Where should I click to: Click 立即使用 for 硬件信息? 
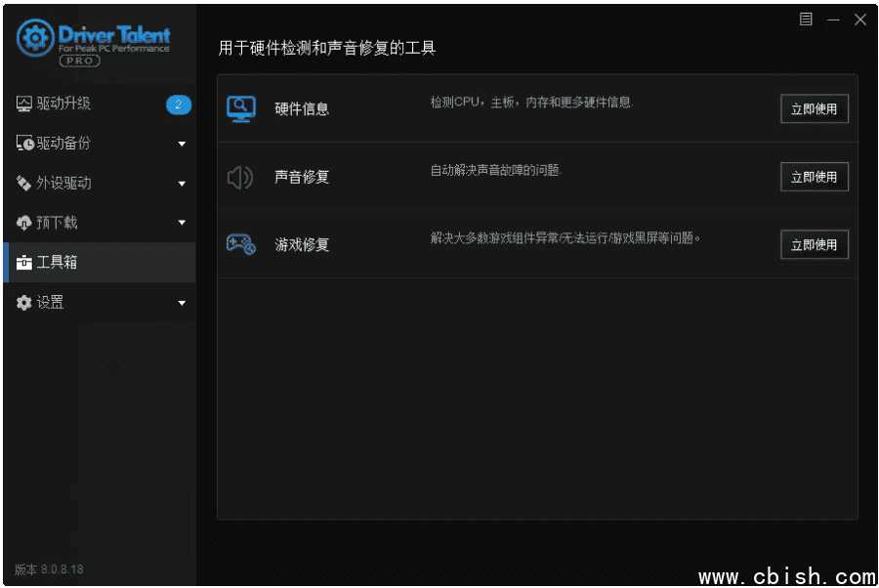814,108
